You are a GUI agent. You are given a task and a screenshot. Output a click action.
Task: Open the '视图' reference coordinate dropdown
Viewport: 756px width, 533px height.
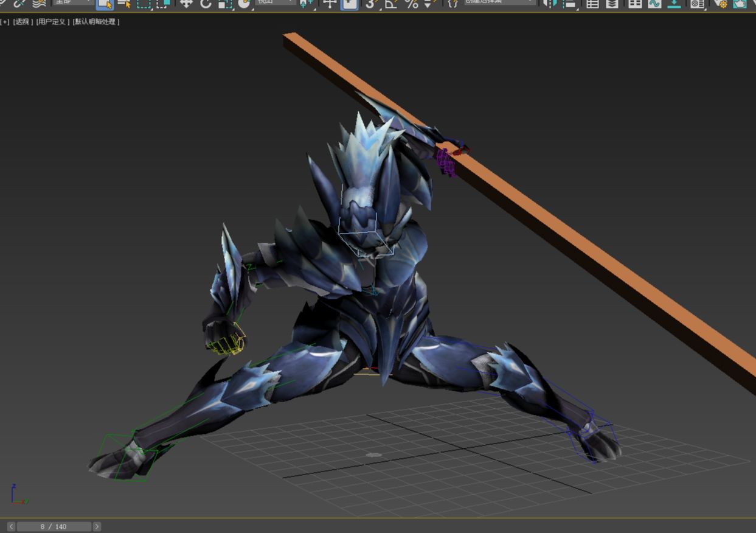click(x=275, y=2)
